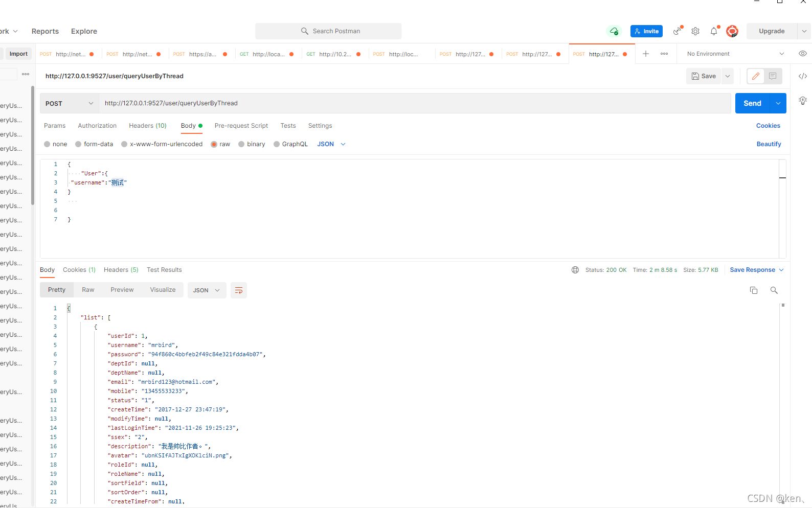Image resolution: width=812 pixels, height=508 pixels.
Task: Switch response view to Preview
Action: 122,290
